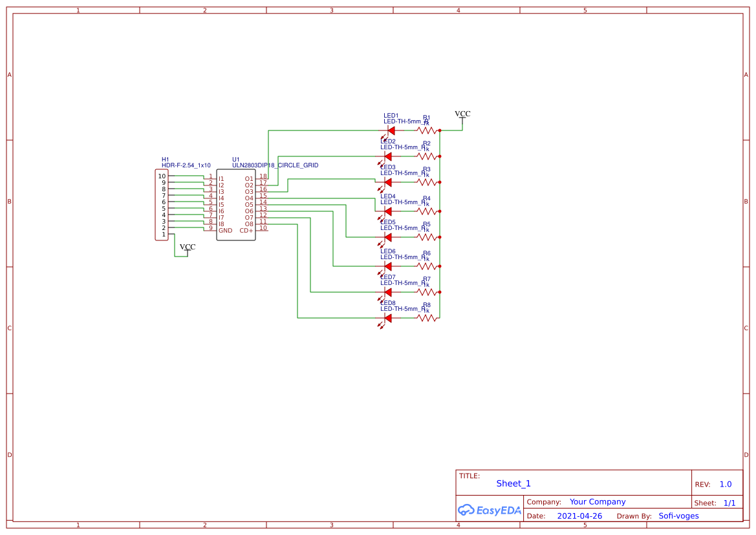Select the date 2021-04-26 field
The width and height of the screenshot is (756, 535).
[579, 516]
